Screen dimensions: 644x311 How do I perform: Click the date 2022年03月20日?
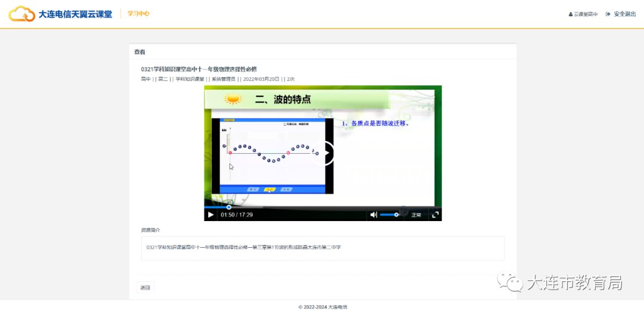click(261, 79)
